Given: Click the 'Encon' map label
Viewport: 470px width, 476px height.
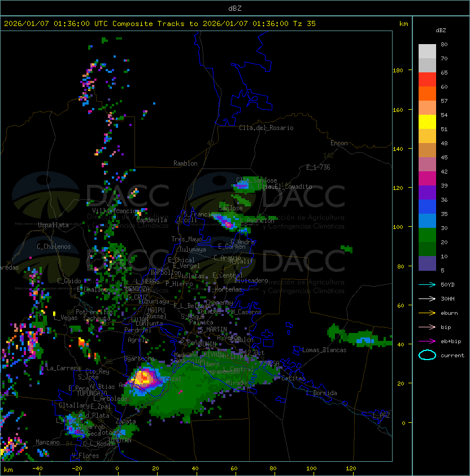Looking at the screenshot, I should 339,143.
